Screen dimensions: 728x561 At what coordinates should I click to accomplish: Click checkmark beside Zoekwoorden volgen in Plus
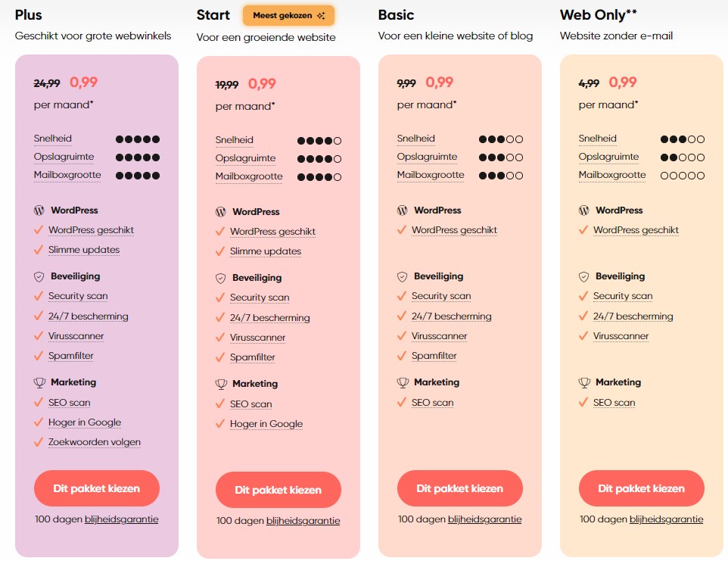pos(39,442)
